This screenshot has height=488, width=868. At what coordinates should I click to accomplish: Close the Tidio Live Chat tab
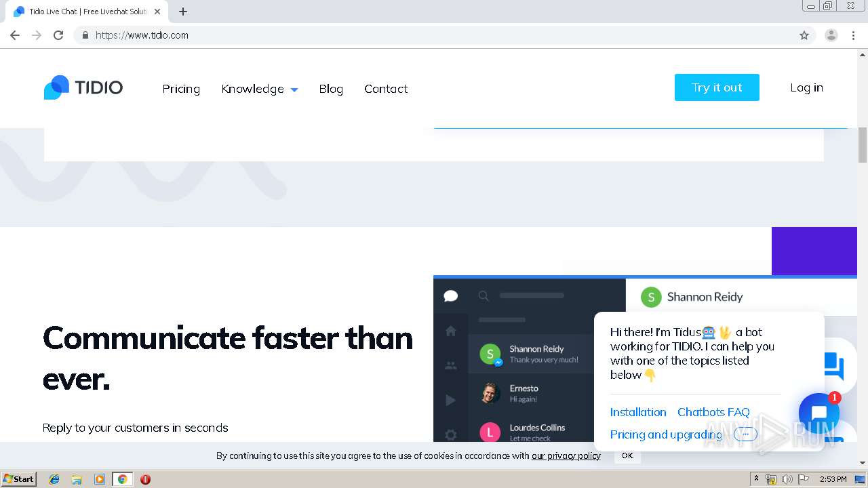point(157,12)
